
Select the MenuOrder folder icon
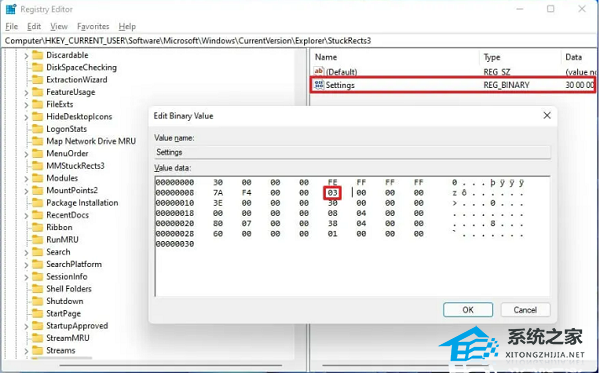tap(38, 153)
